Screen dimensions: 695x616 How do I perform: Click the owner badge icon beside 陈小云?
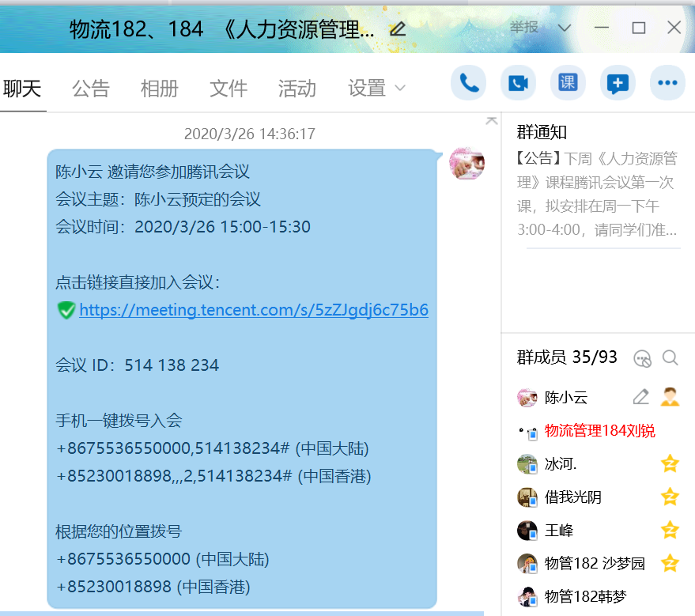670,397
